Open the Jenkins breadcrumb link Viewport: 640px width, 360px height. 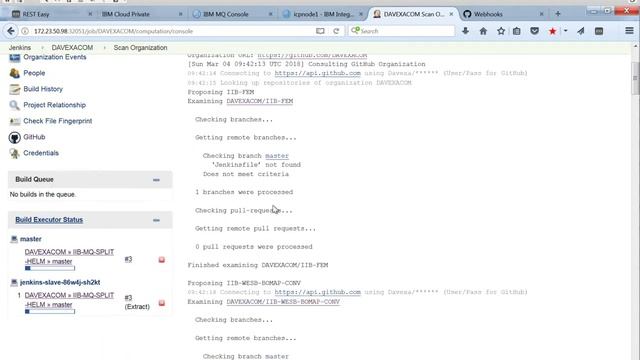pyautogui.click(x=20, y=48)
